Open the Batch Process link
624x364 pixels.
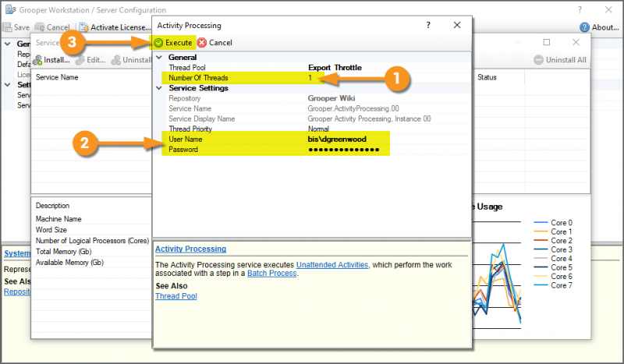(x=271, y=274)
